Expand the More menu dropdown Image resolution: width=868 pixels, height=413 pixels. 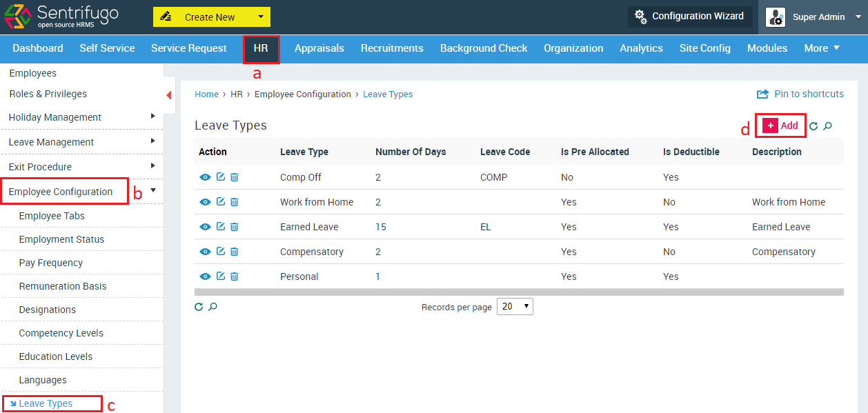tap(822, 48)
